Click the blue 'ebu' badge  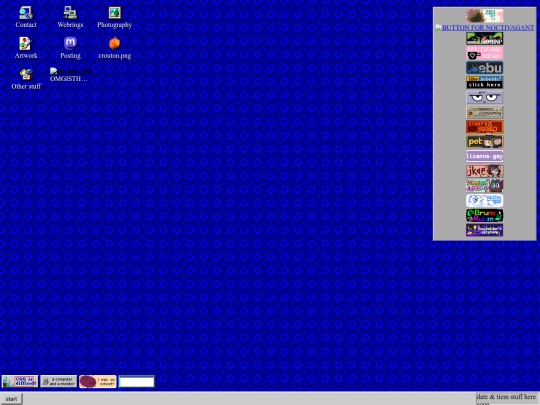[x=485, y=68]
